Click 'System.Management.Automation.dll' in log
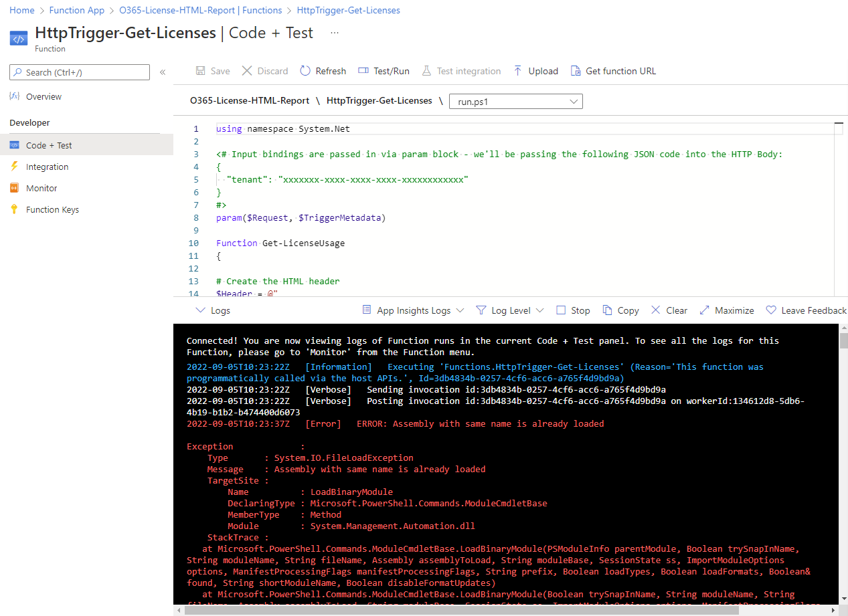 coord(393,526)
